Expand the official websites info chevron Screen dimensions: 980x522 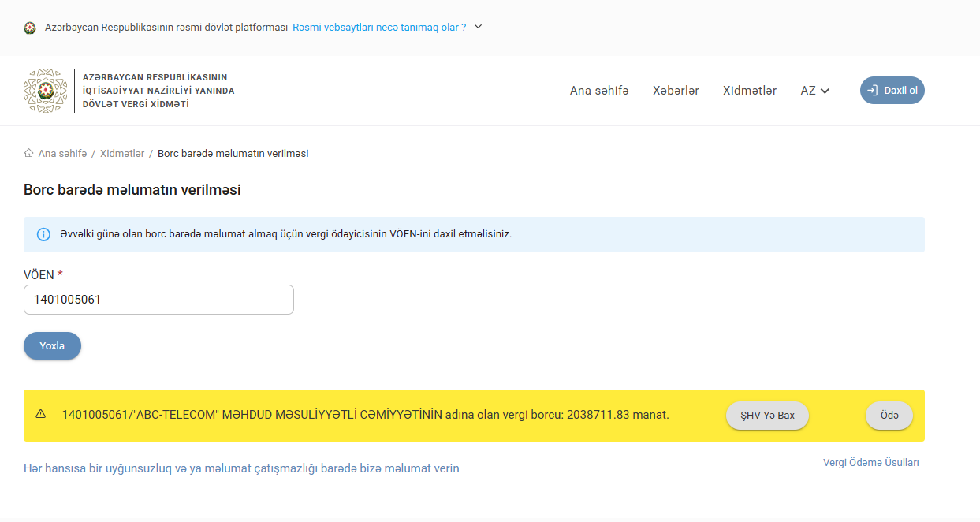pos(478,27)
